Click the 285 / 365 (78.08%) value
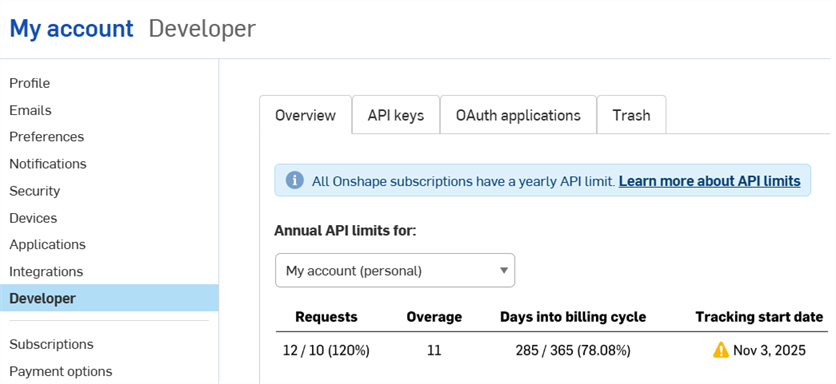The width and height of the screenshot is (836, 384). (573, 350)
